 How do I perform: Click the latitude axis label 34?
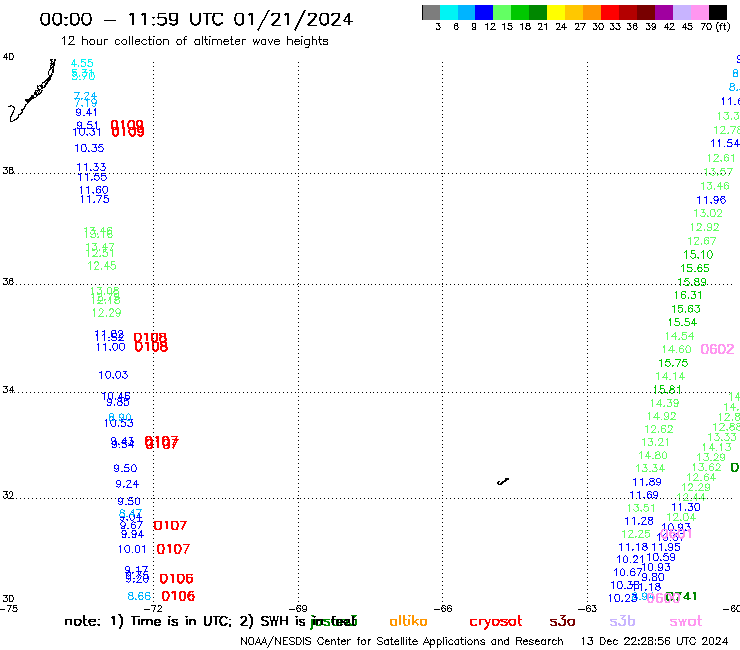tap(8, 390)
